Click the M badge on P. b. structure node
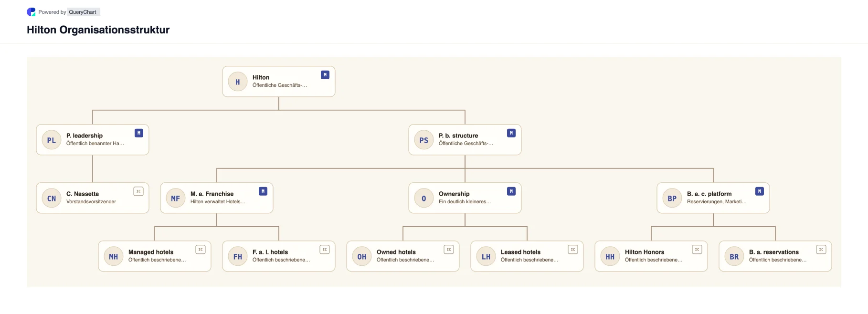The width and height of the screenshot is (868, 314). [x=511, y=133]
